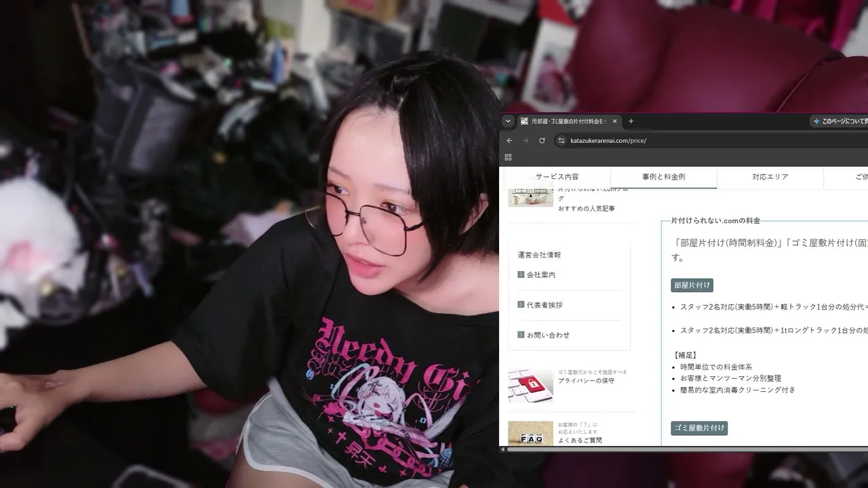The image size is (868, 488).
Task: View site information icon in the address bar
Action: (x=561, y=140)
